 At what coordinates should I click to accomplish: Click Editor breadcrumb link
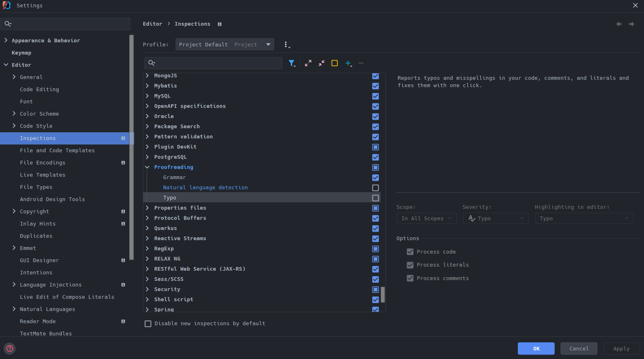click(153, 24)
